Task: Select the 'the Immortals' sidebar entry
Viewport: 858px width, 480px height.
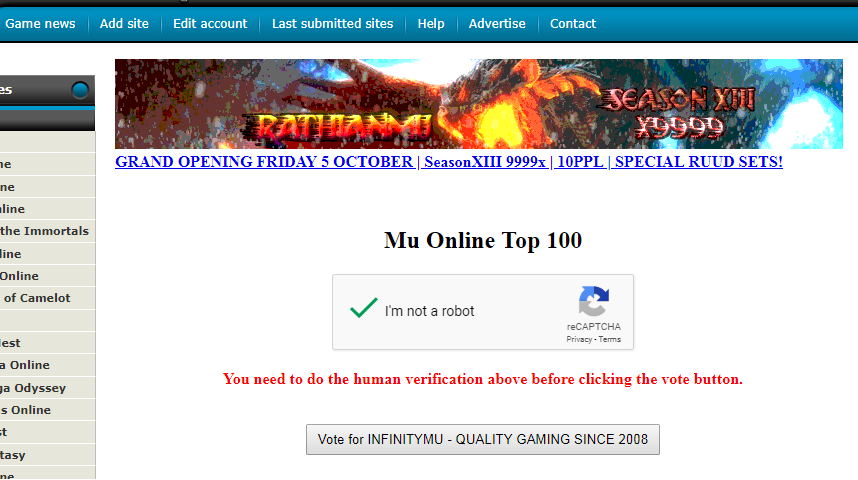Action: [48, 231]
